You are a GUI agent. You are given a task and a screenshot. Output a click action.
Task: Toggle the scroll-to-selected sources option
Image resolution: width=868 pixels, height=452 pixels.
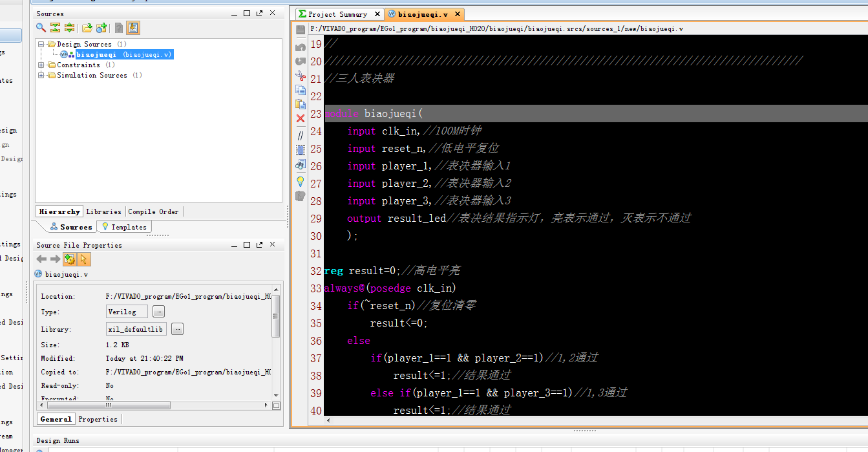click(x=133, y=27)
